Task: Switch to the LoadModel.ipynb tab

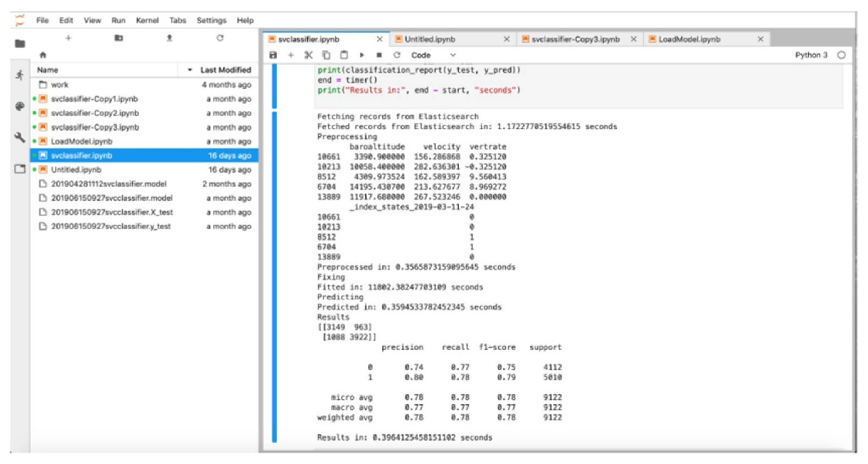Action: point(689,39)
